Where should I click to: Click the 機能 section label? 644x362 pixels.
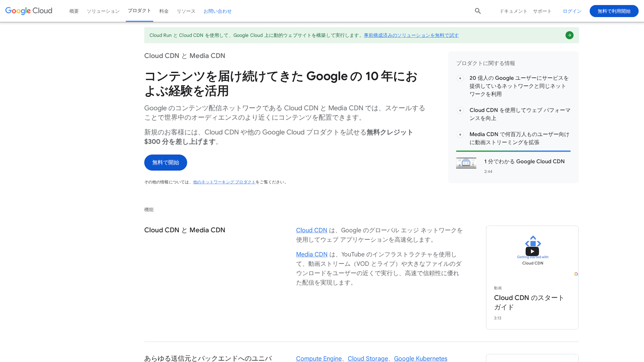tap(149, 210)
